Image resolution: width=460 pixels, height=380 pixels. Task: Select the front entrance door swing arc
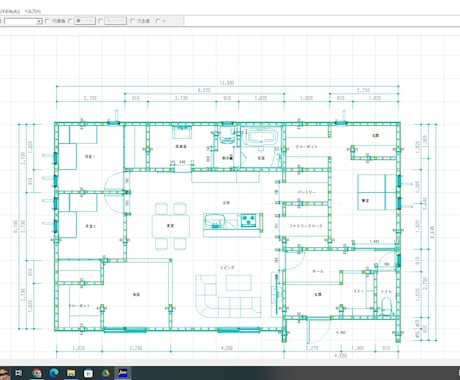click(x=319, y=332)
